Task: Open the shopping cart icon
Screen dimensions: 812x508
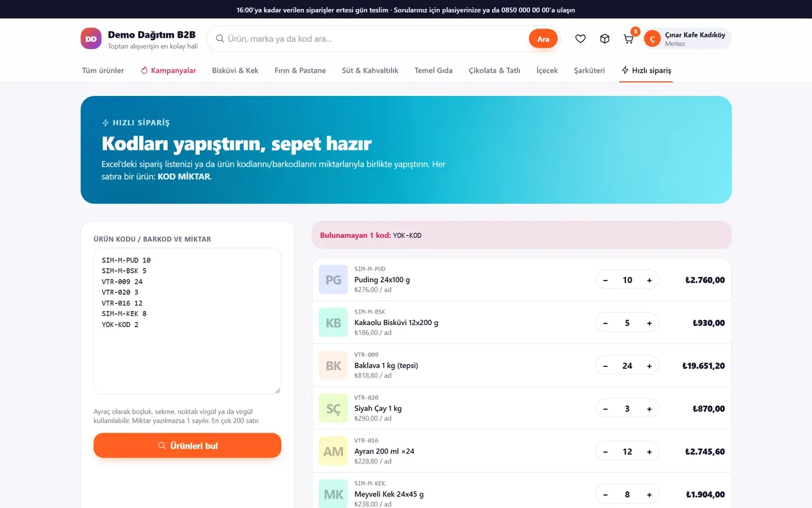Action: [x=628, y=39]
